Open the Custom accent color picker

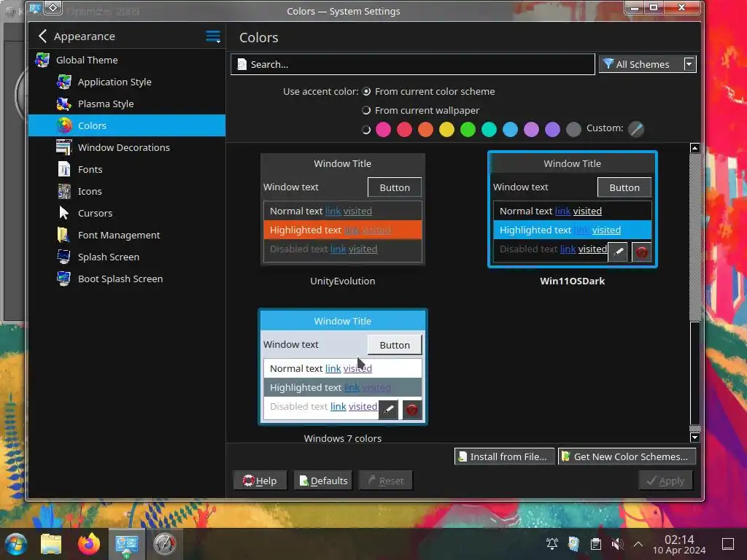point(636,128)
